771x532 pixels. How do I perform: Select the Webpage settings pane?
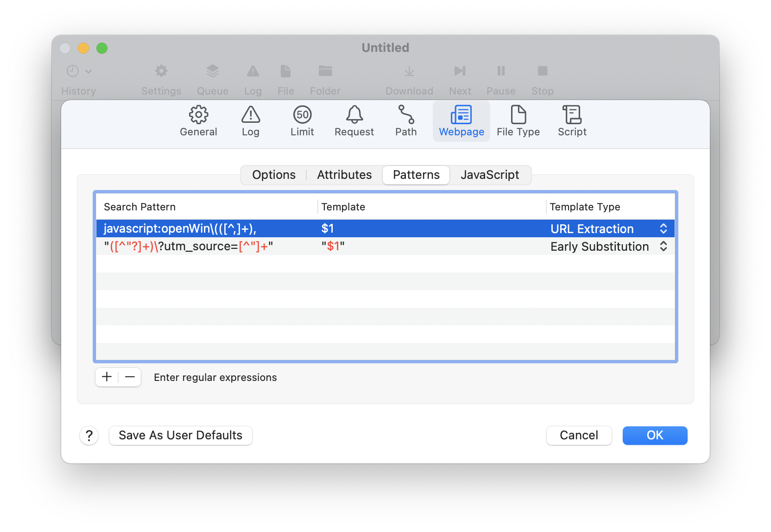click(x=461, y=121)
